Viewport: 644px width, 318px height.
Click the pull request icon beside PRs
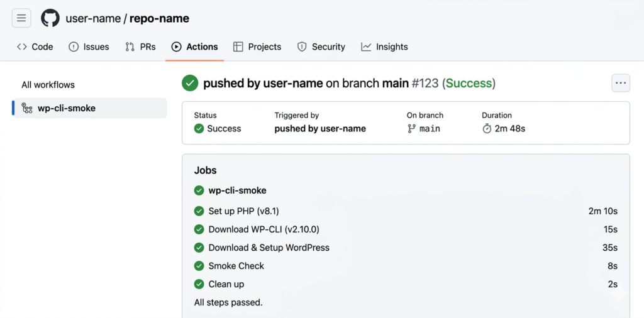(130, 47)
